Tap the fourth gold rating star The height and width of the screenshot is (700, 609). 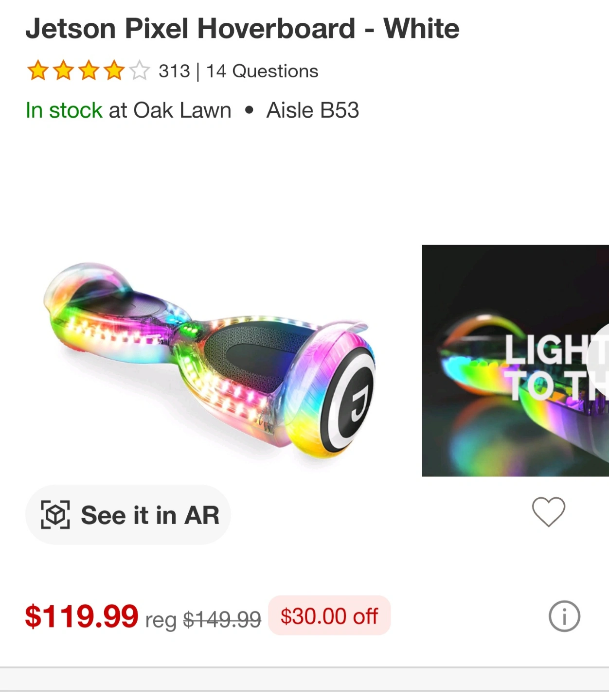114,70
